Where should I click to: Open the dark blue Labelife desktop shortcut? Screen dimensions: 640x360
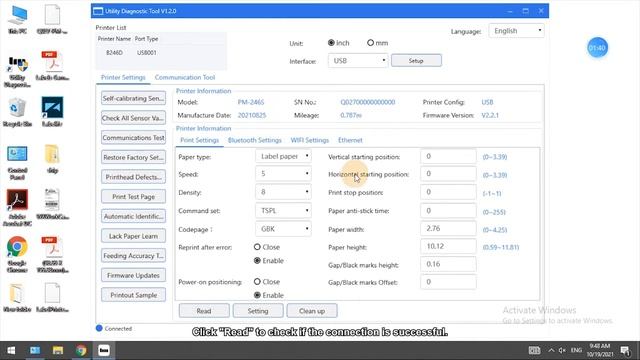click(x=52, y=111)
